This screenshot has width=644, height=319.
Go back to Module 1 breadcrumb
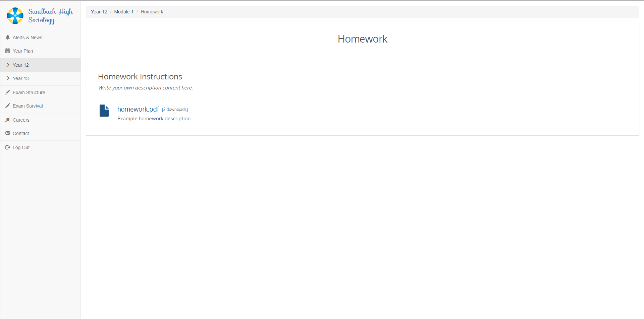tap(123, 12)
